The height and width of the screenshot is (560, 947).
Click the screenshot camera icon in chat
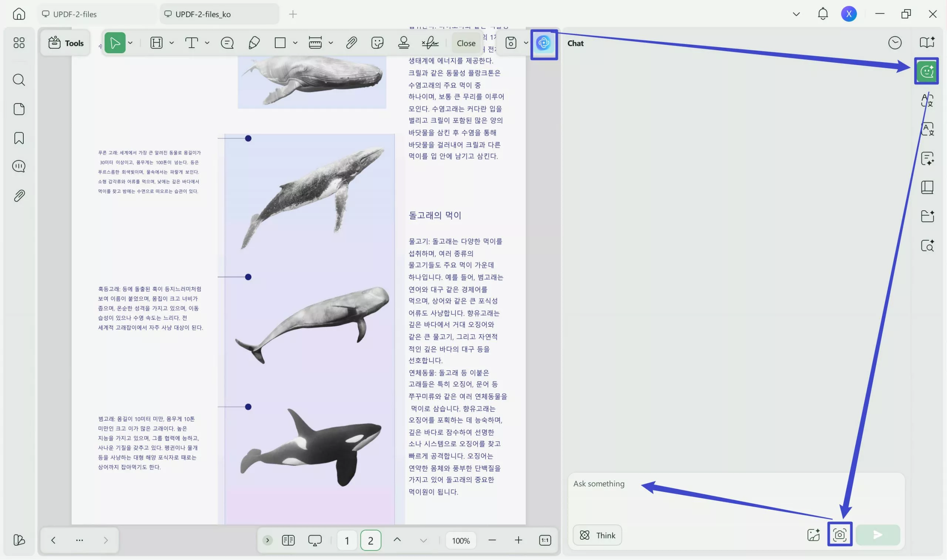839,534
